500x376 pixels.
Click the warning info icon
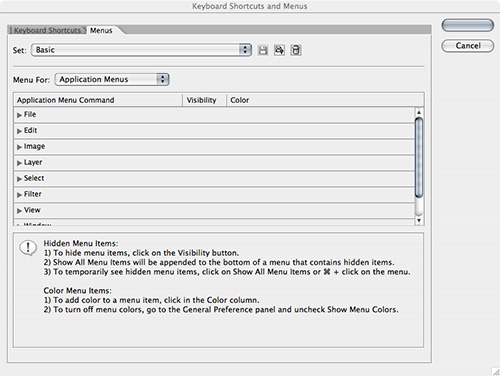point(28,248)
